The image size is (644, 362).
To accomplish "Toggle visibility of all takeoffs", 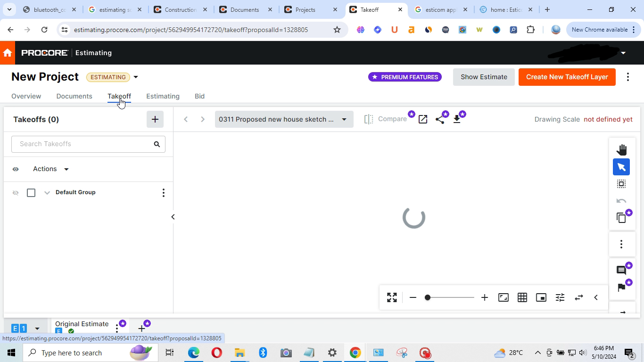I will (16, 169).
